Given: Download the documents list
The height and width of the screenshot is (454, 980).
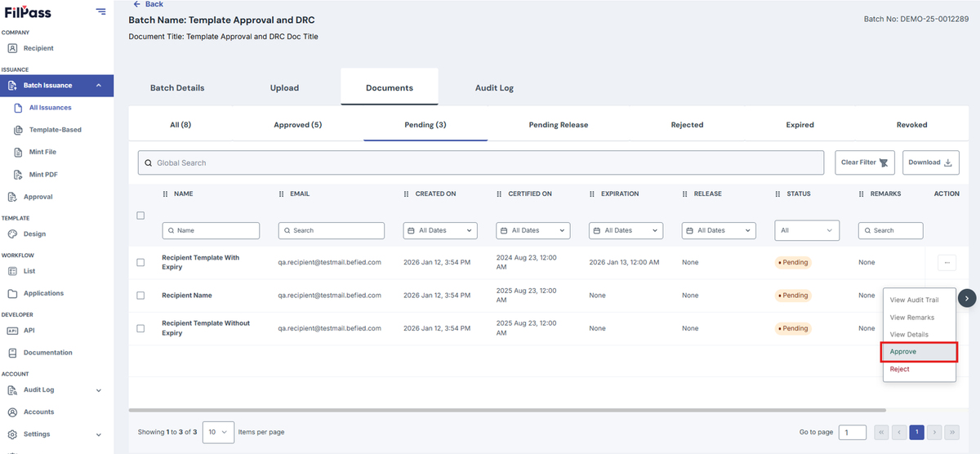Looking at the screenshot, I should pos(931,162).
